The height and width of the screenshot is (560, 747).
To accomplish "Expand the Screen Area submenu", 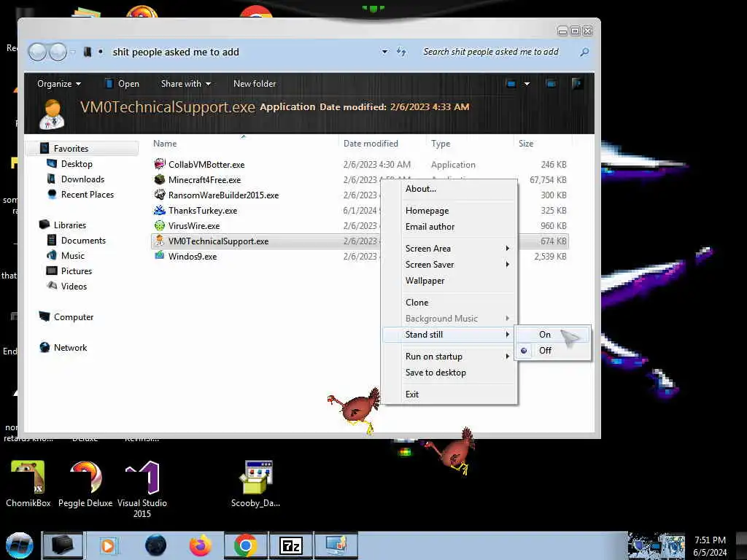I will tap(449, 248).
